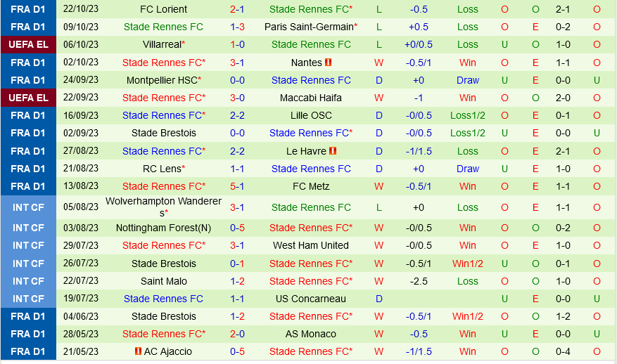Open the FC Lorient team page
617x364 pixels.
163,9
